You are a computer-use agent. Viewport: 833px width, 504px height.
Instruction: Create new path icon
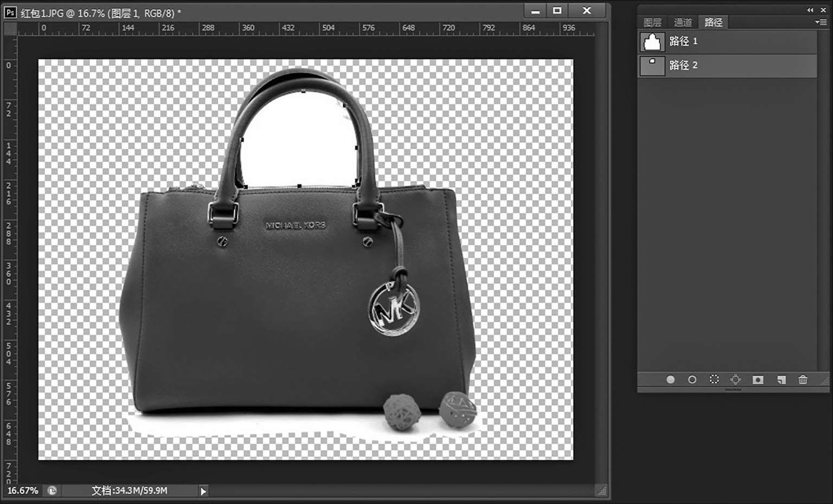coord(781,380)
